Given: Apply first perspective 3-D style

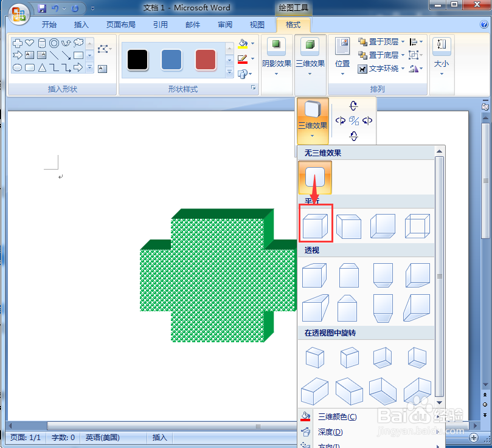Looking at the screenshot, I should pyautogui.click(x=314, y=275).
